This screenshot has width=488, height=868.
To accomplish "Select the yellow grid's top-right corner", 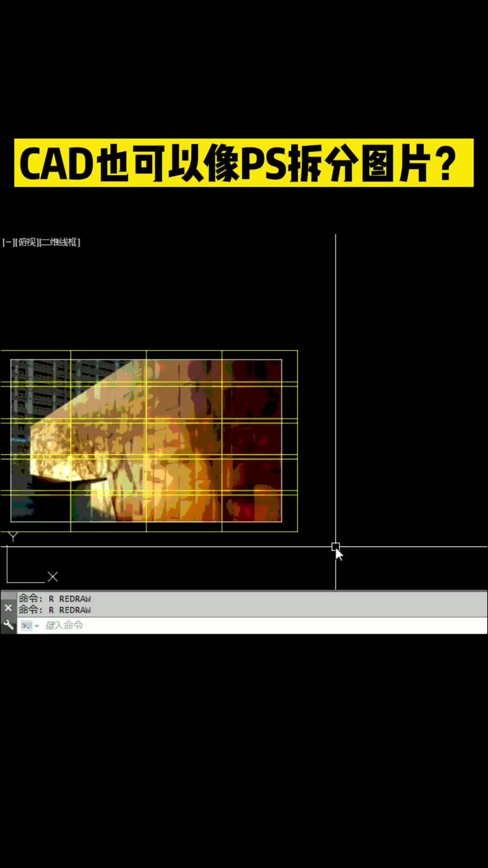I will point(297,351).
